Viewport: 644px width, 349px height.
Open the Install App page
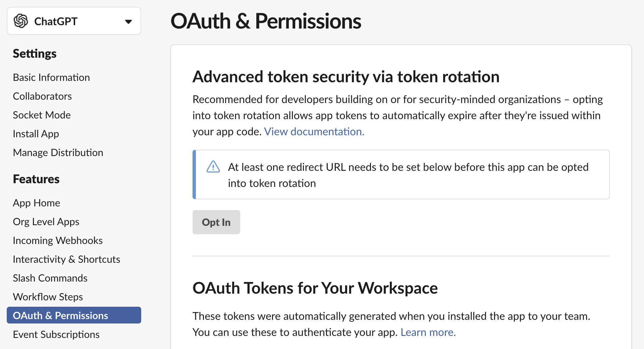tap(36, 134)
